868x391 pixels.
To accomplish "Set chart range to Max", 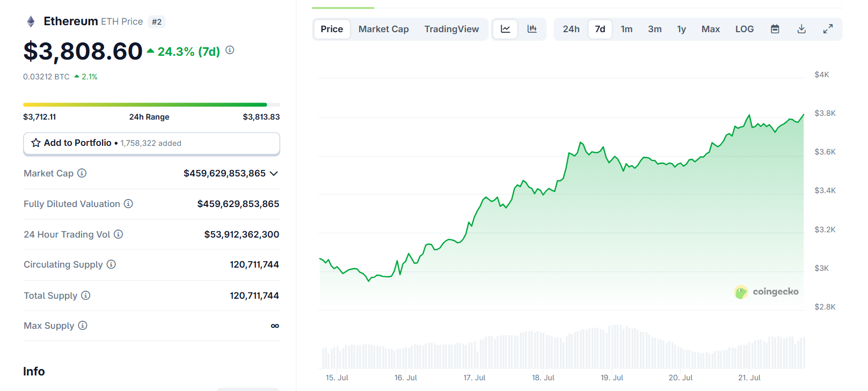I will coord(710,29).
